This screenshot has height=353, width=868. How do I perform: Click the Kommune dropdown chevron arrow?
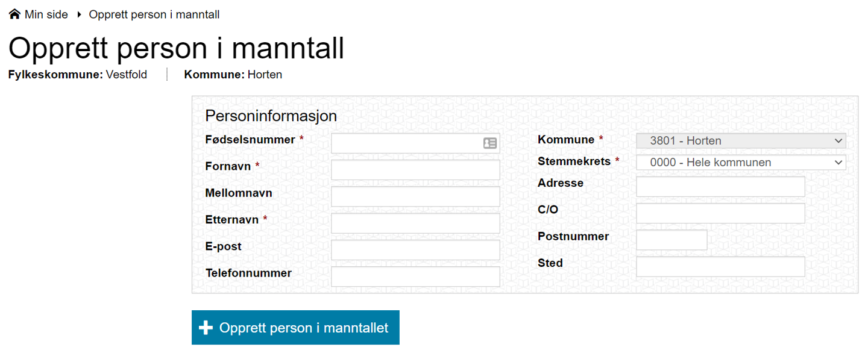(838, 141)
